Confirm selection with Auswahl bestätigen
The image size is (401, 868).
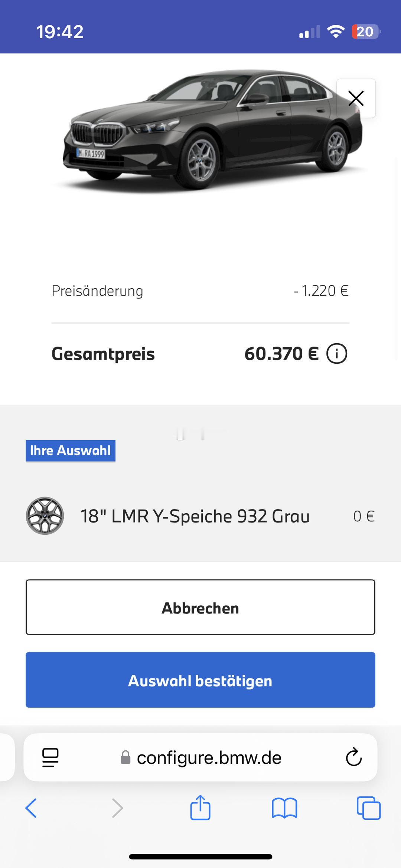[x=200, y=680]
